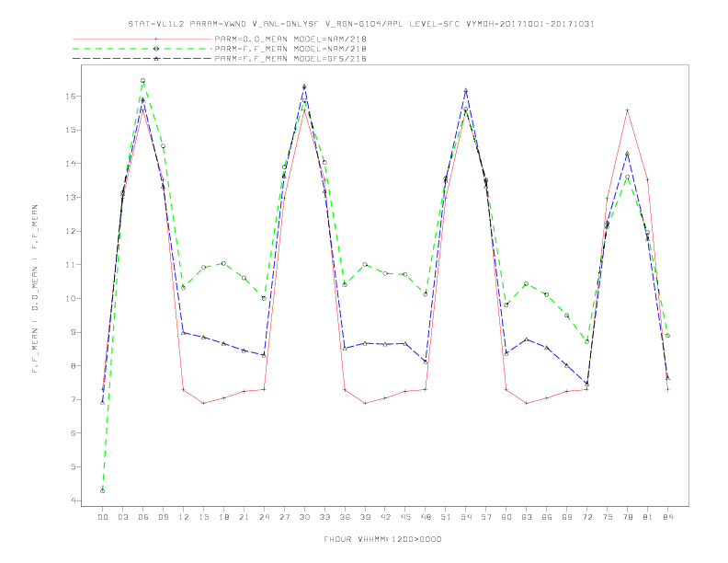Click x-axis tick label 51
The height and width of the screenshot is (563, 728).
tap(446, 517)
